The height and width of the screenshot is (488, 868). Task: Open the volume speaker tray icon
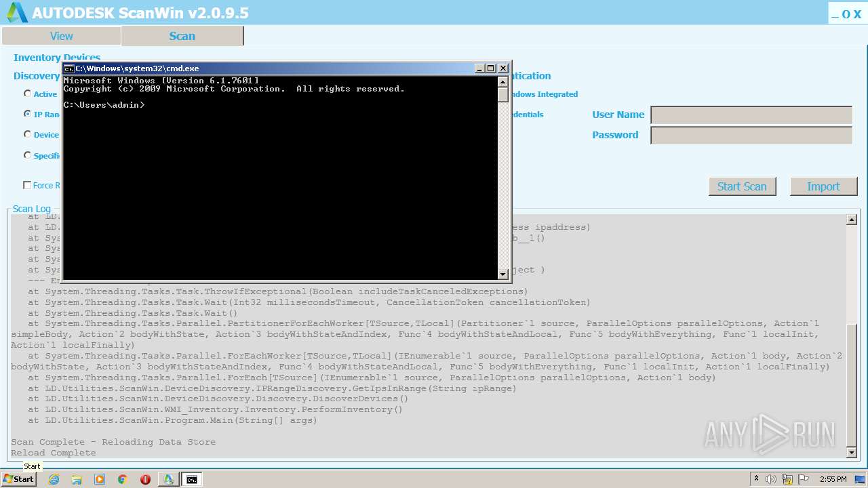771,479
